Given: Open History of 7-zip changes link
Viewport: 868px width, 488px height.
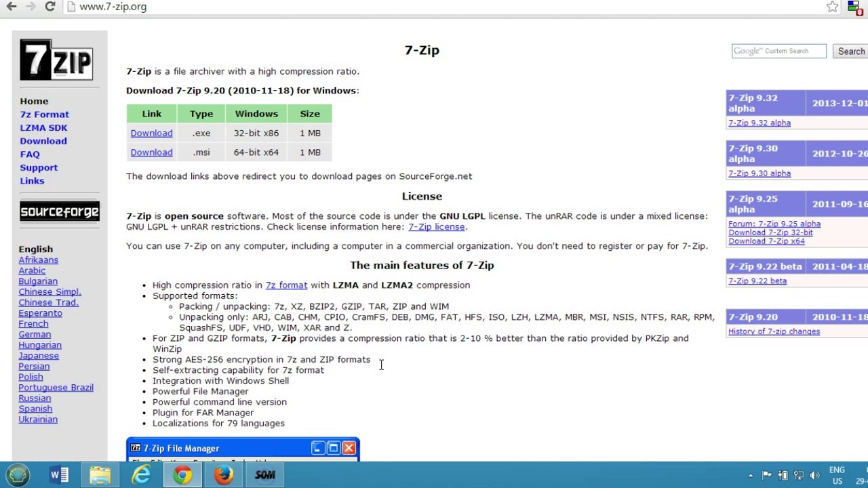Looking at the screenshot, I should pos(774,331).
